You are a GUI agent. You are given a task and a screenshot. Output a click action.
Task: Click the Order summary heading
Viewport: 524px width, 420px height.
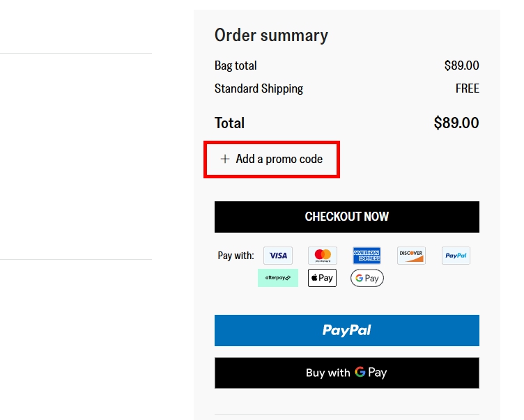pos(271,36)
